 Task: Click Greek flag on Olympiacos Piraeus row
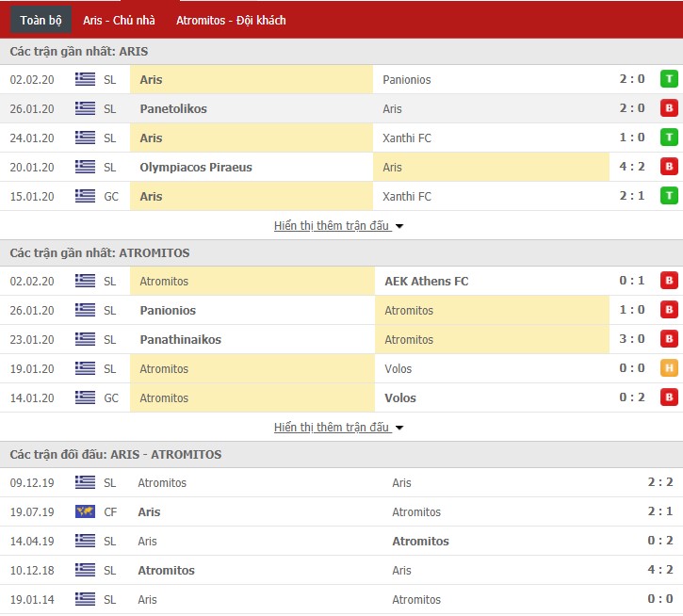(x=85, y=167)
